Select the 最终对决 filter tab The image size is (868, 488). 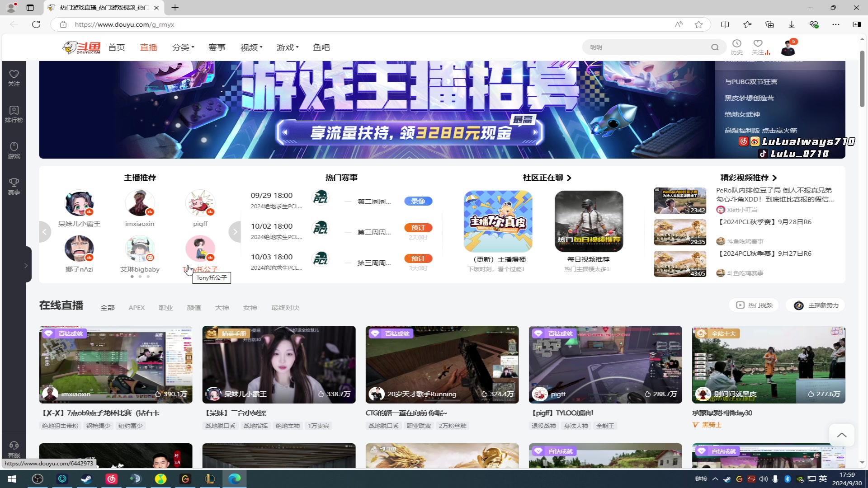click(285, 308)
